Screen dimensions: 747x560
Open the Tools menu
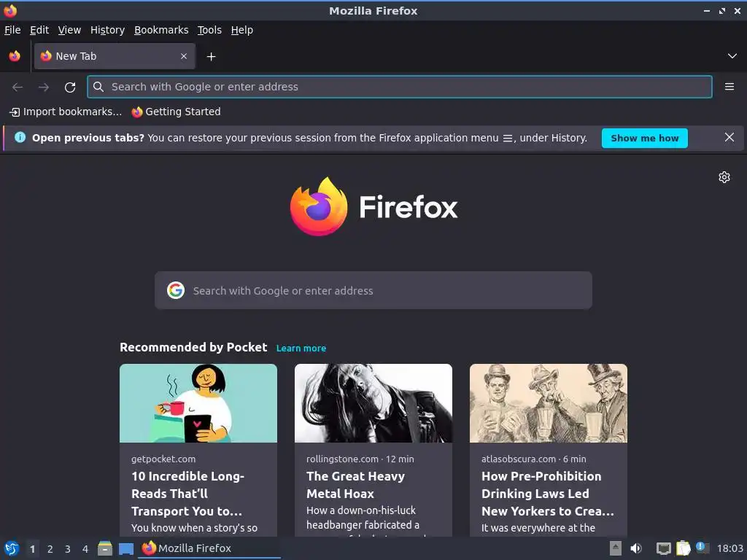209,30
